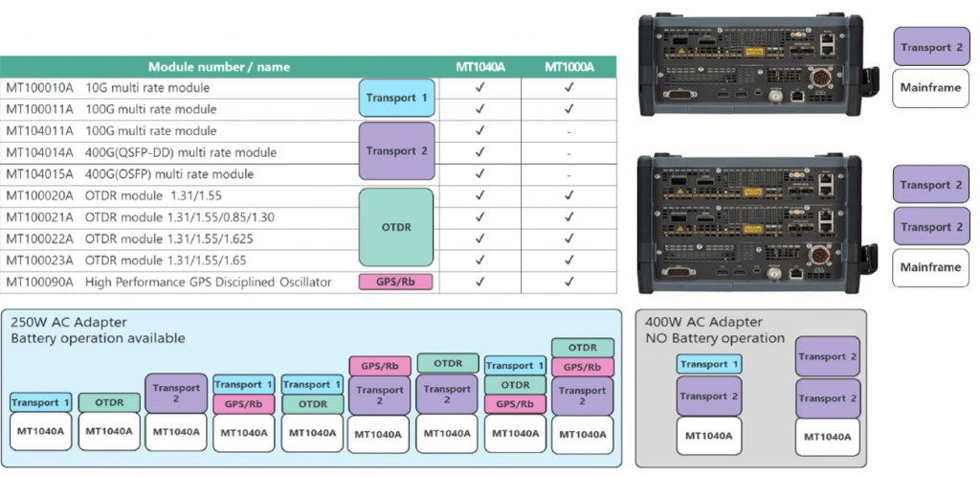Click MT1000A checkmark in the MT100090A row
This screenshot has width=980, height=477.
pos(568,283)
